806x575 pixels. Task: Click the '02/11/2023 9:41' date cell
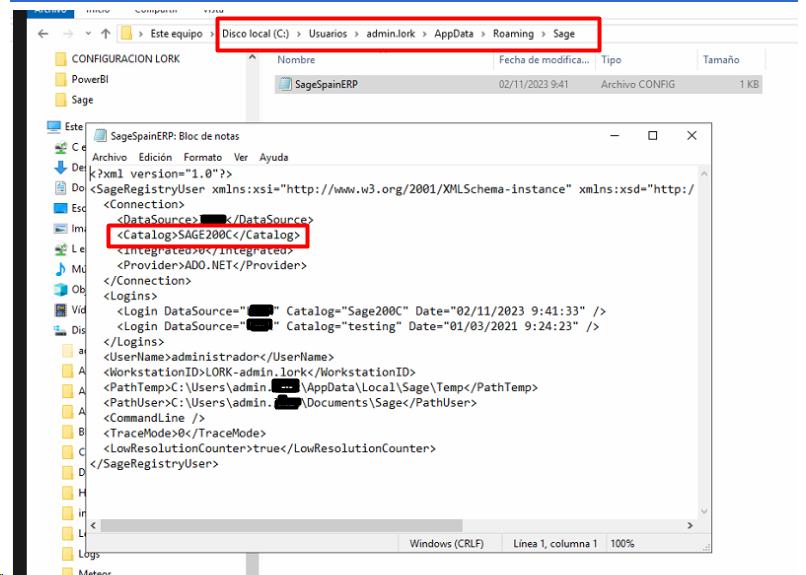(x=534, y=84)
